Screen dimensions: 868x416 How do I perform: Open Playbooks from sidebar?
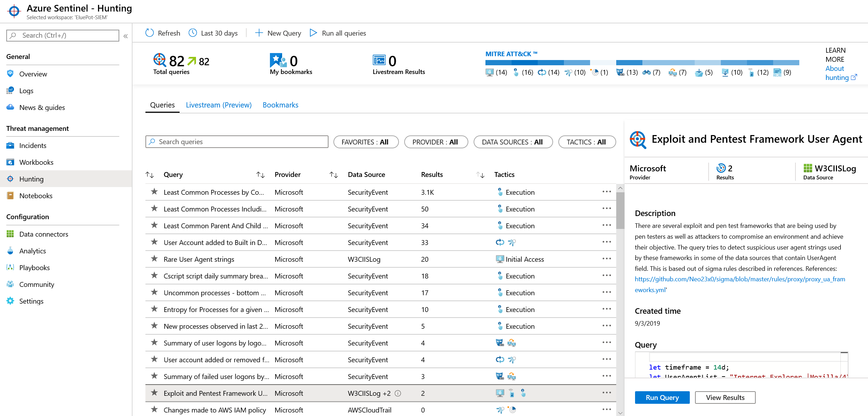[35, 267]
